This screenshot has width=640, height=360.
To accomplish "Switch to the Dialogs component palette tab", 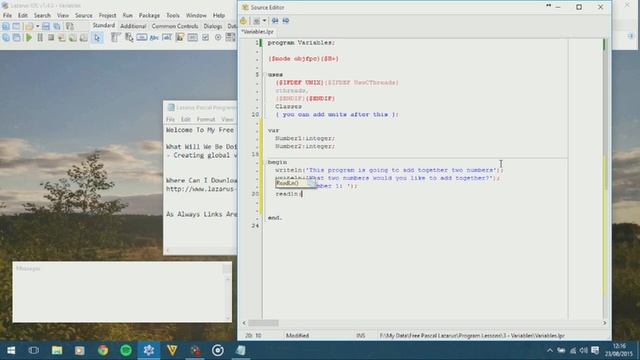I will 213,26.
